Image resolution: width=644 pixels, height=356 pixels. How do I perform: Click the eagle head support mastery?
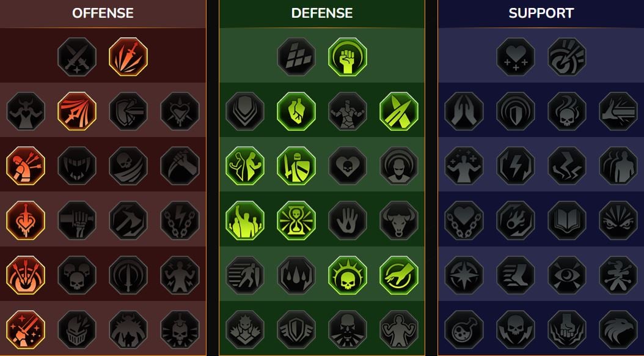[x=618, y=330]
